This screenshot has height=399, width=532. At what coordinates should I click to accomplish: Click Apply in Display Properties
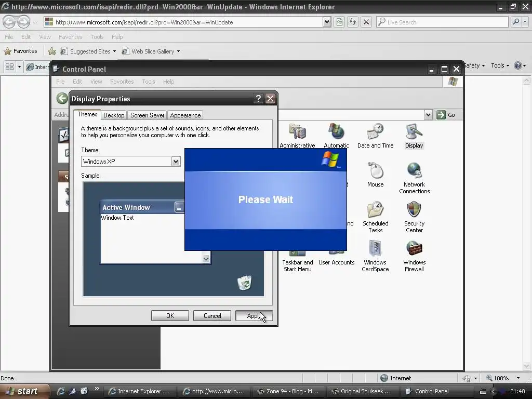[x=254, y=315]
